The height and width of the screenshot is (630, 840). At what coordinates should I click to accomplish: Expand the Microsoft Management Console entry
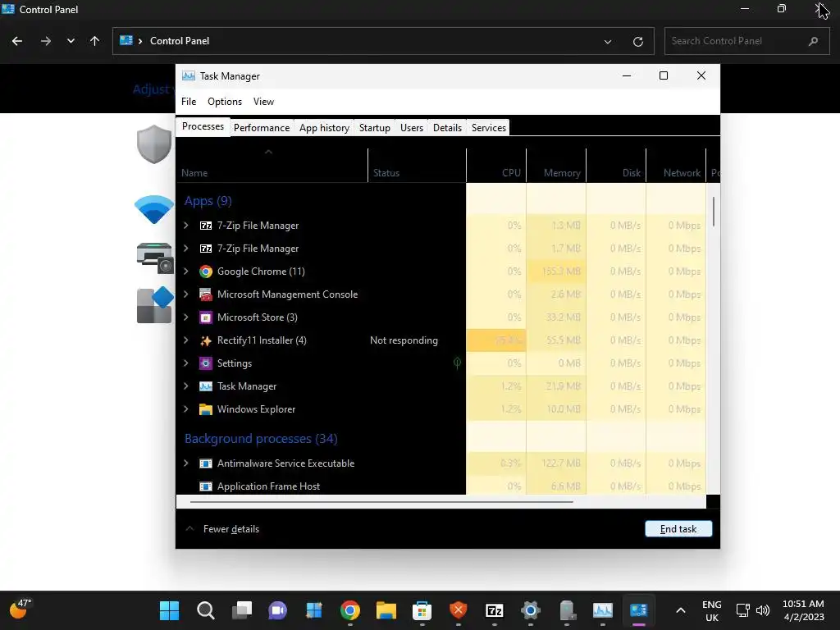coord(186,294)
